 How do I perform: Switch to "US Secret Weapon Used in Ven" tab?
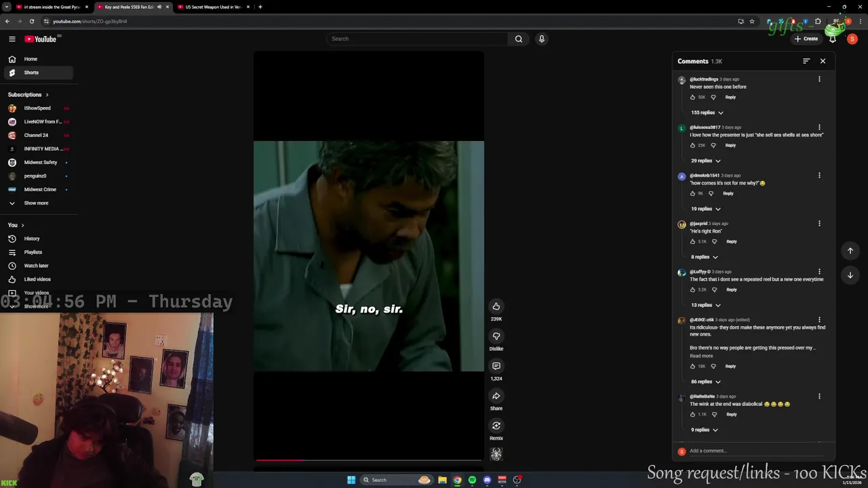(x=213, y=7)
